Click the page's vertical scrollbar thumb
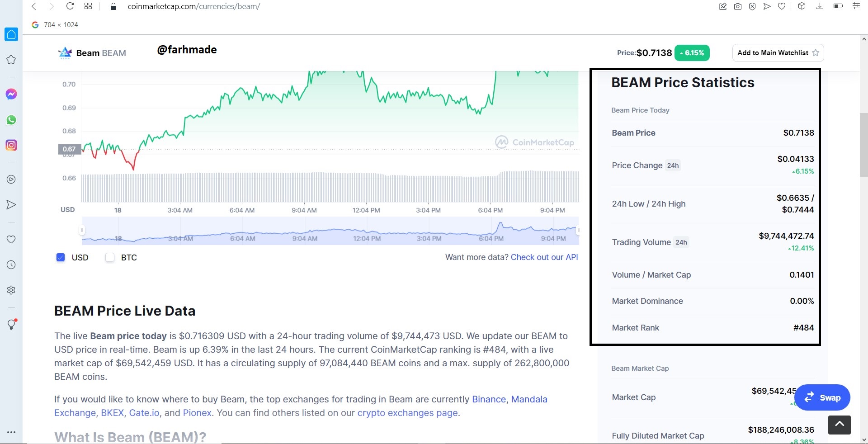 click(864, 145)
